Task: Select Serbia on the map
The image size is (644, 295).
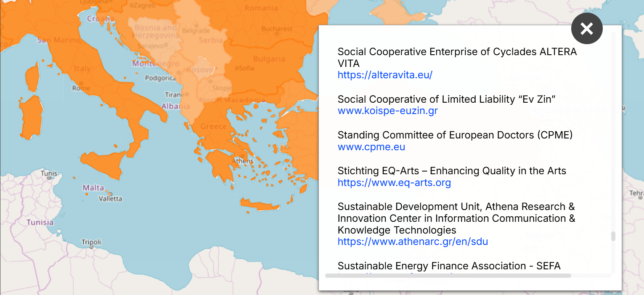Action: [211, 40]
